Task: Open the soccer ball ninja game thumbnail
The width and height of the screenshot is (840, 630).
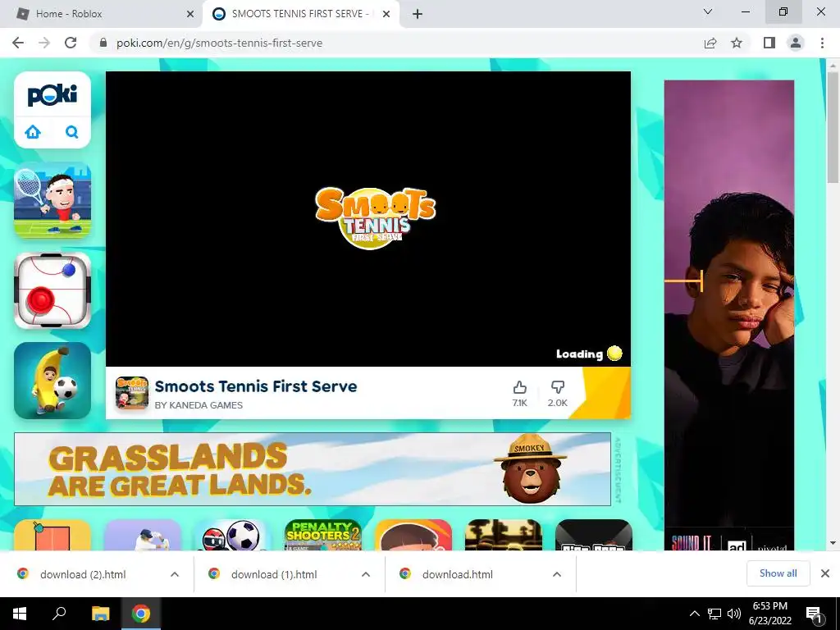Action: coord(232,535)
